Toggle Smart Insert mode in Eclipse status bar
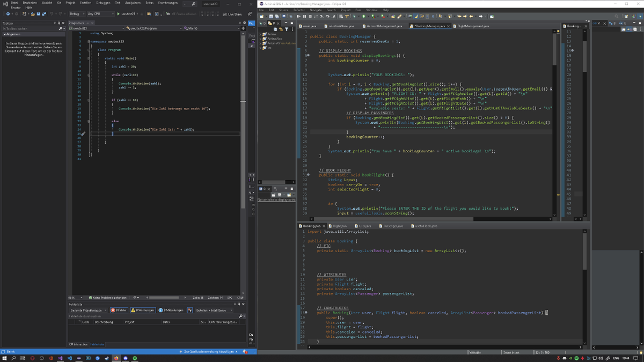The image size is (644, 362). (511, 352)
